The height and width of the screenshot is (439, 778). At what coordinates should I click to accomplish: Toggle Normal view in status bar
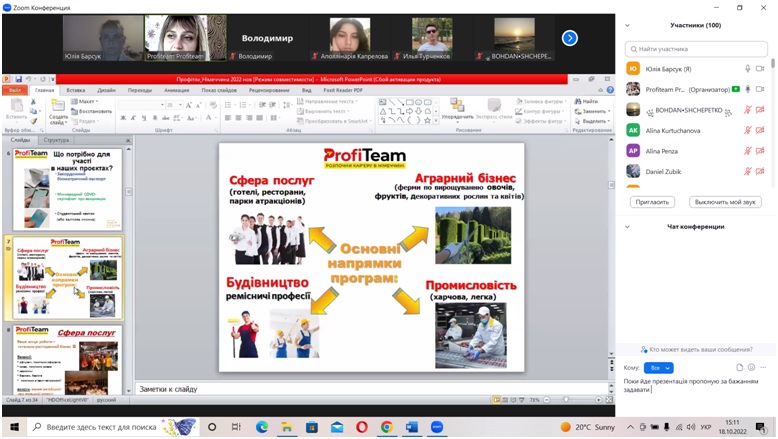497,400
